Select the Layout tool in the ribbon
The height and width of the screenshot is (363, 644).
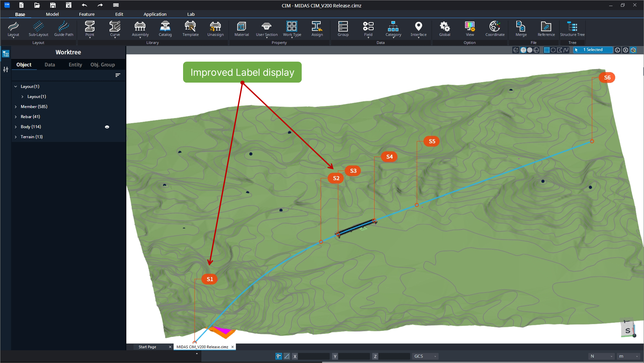[x=13, y=29]
